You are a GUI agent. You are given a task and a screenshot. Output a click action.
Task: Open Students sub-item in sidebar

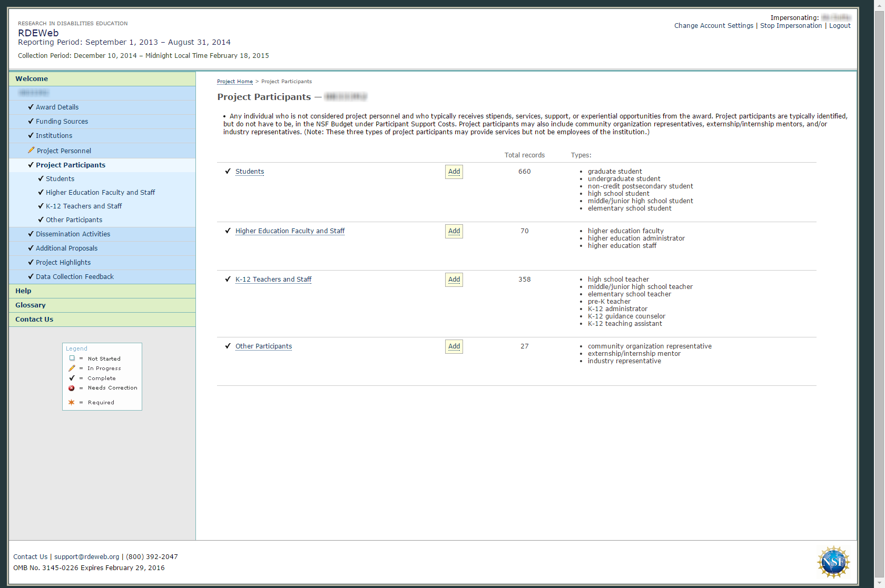[60, 178]
